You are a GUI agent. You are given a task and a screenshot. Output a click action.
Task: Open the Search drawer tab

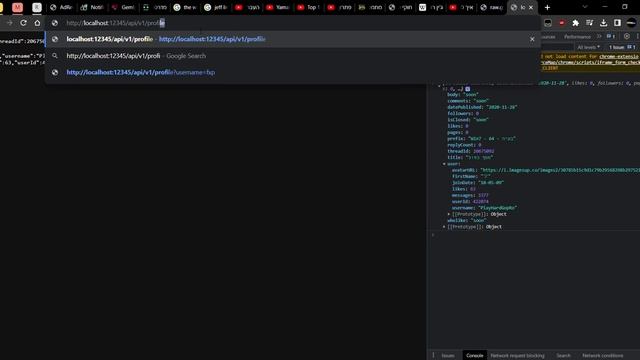(563, 356)
